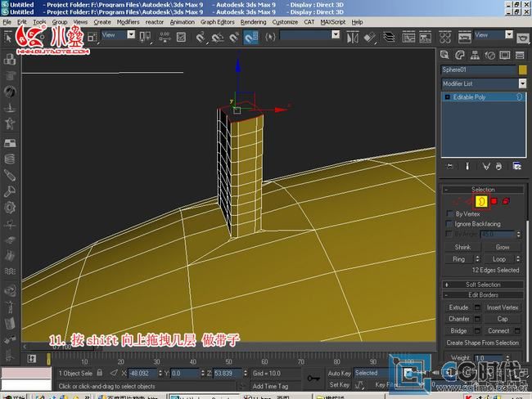Click the Sphere01 object color swatch
The height and width of the screenshot is (399, 532).
click(x=522, y=69)
